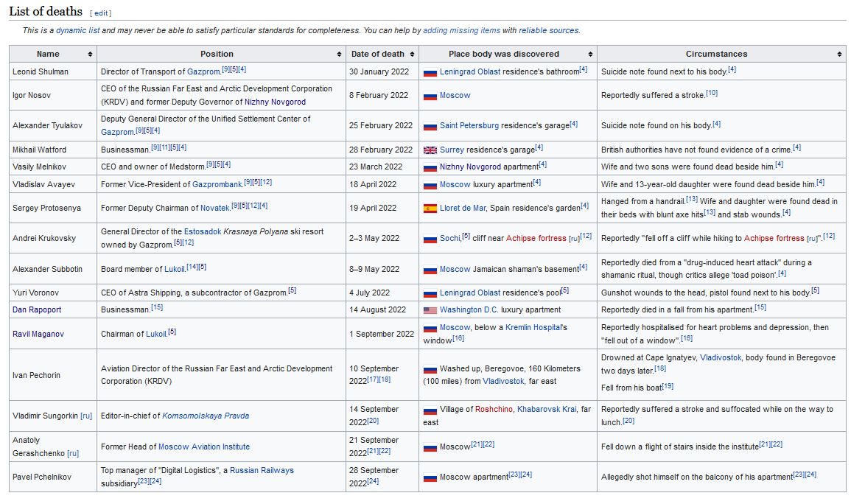The width and height of the screenshot is (851, 504).
Task: Click the Spanish flag in Sergey Protosenya row
Action: coord(430,209)
